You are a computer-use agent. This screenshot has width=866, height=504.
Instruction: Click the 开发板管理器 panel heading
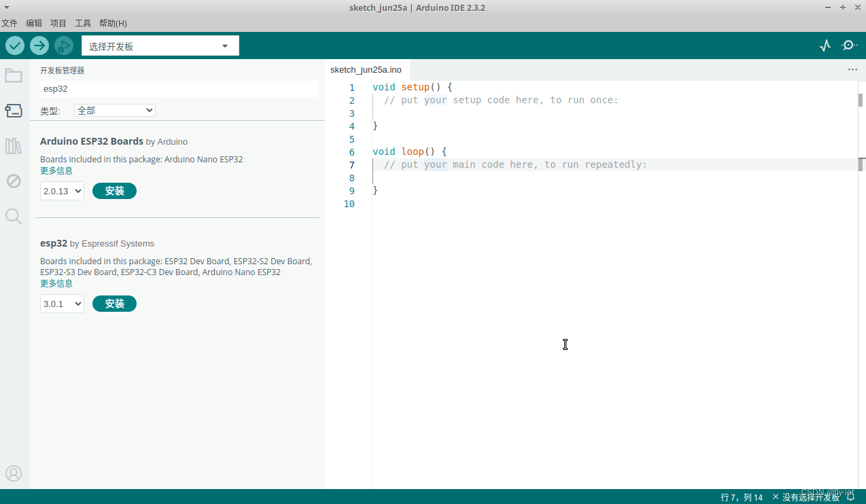[x=63, y=70]
